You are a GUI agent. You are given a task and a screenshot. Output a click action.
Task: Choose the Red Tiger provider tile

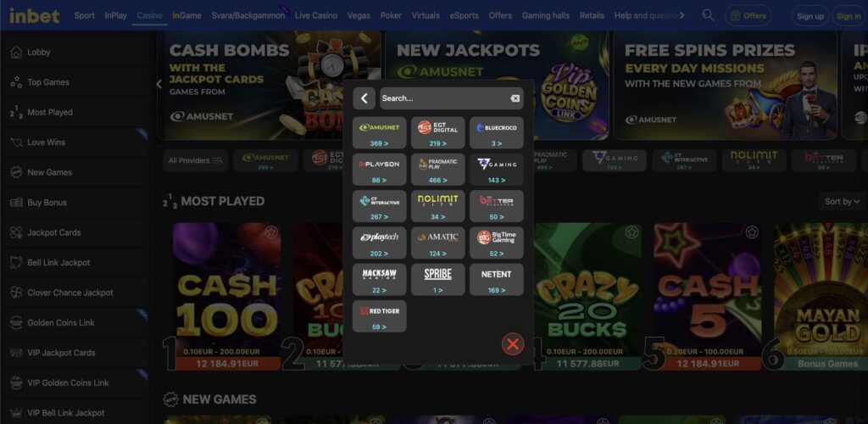coord(379,316)
